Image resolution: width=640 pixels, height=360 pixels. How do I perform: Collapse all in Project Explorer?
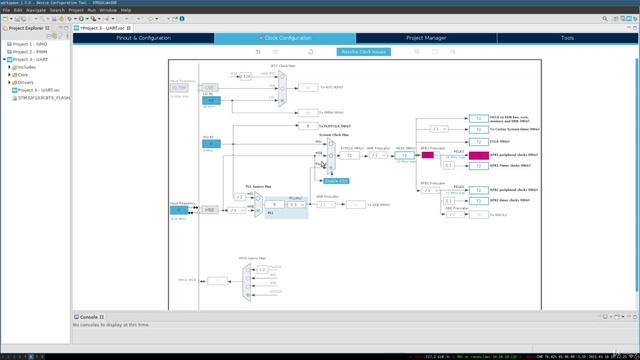point(48,36)
